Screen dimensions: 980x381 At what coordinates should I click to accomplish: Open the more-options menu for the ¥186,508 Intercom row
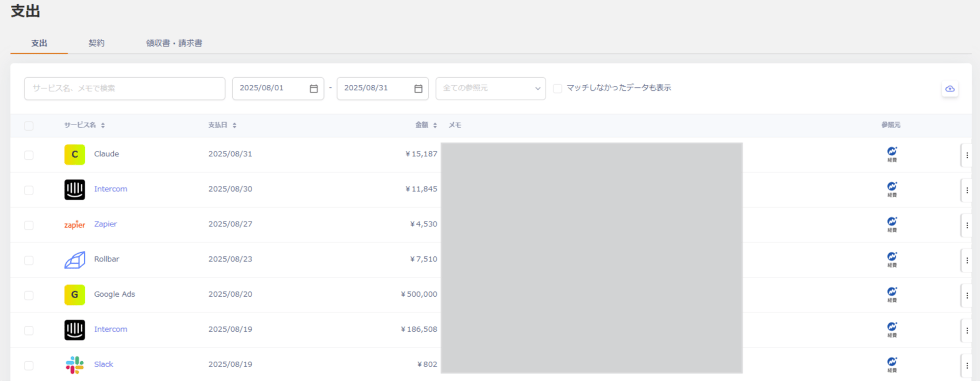point(967,330)
